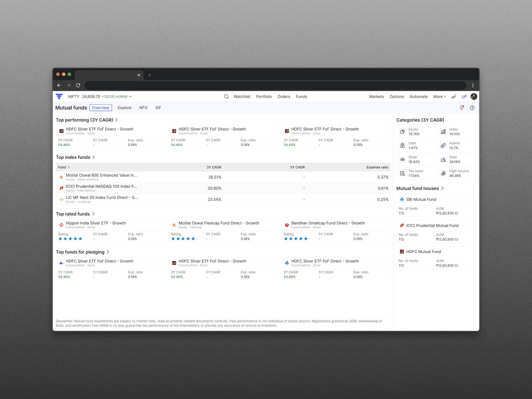Open the candlestick chart icon
This screenshot has height=399, width=532.
[x=454, y=96]
